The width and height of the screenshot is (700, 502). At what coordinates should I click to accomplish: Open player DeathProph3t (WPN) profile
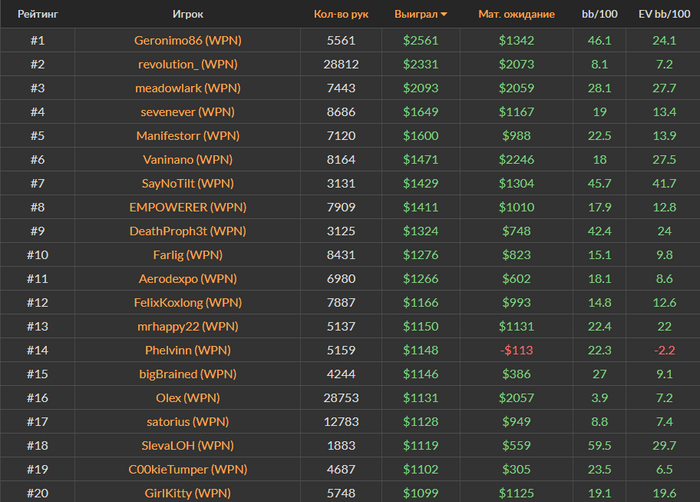tap(188, 231)
